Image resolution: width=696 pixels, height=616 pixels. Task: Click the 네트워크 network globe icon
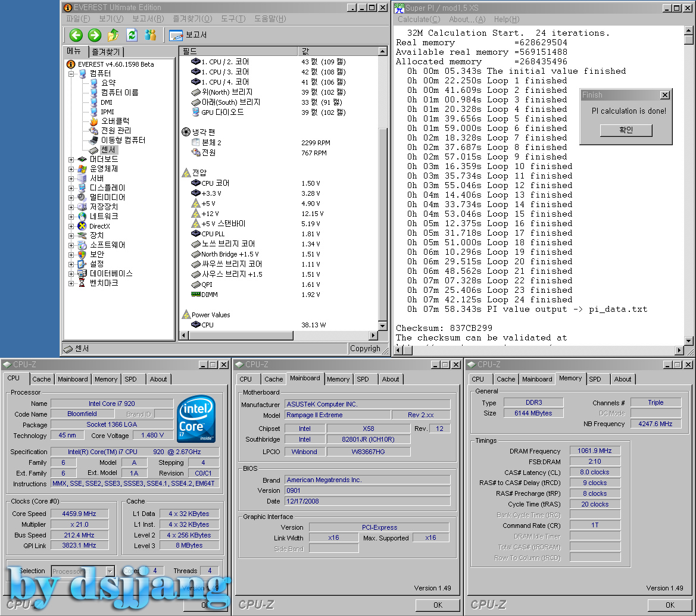[82, 217]
